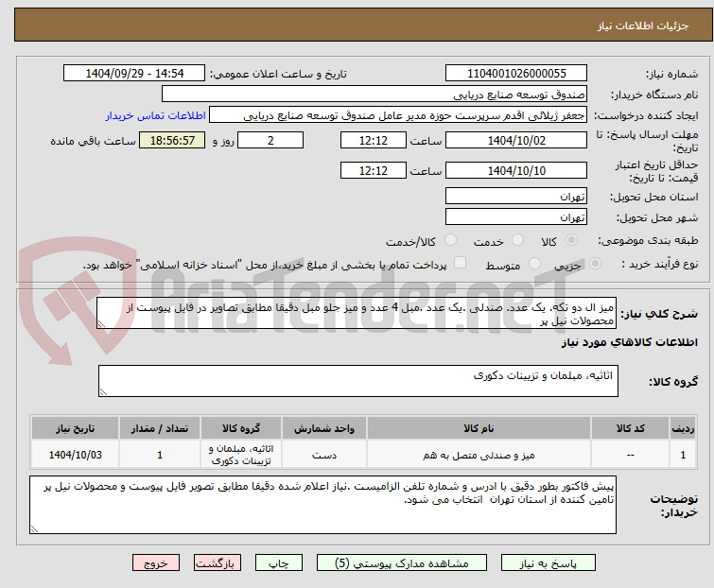
Task: Click the ردیف column header
Action: click(683, 428)
